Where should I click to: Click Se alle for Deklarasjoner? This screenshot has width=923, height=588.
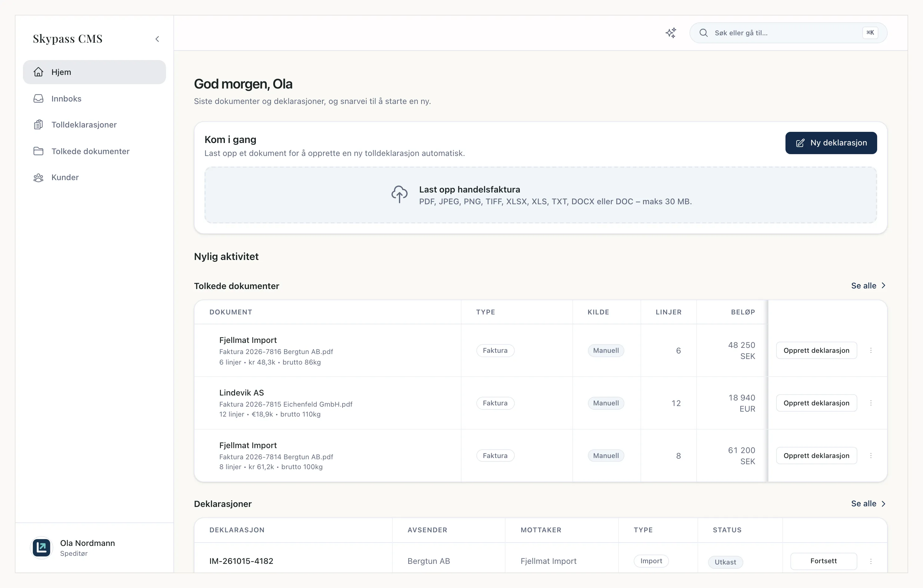pos(868,504)
